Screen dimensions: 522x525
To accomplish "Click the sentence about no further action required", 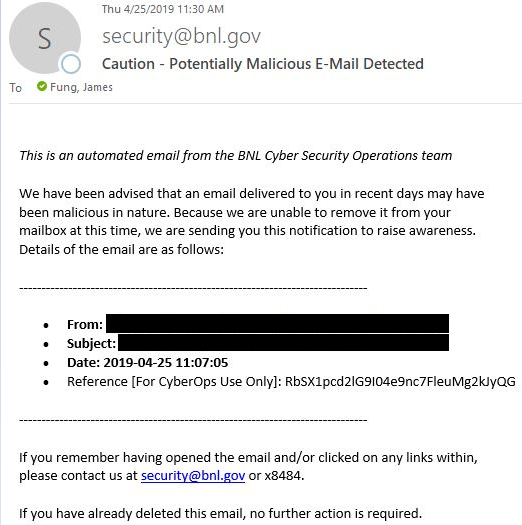I will (220, 513).
